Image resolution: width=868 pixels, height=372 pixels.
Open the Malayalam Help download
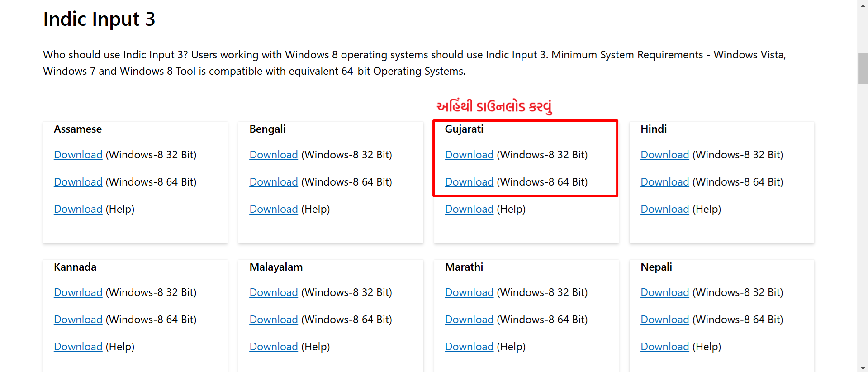tap(274, 347)
